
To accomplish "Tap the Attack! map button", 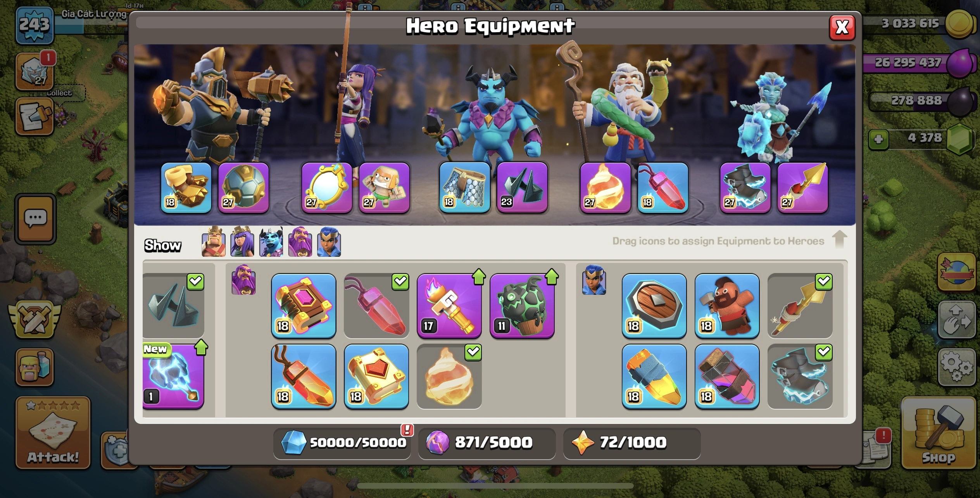I will [x=53, y=432].
